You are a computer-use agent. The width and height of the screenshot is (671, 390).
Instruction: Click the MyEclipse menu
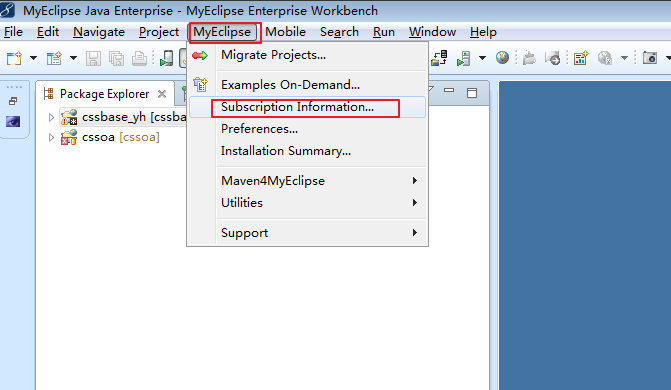[222, 32]
